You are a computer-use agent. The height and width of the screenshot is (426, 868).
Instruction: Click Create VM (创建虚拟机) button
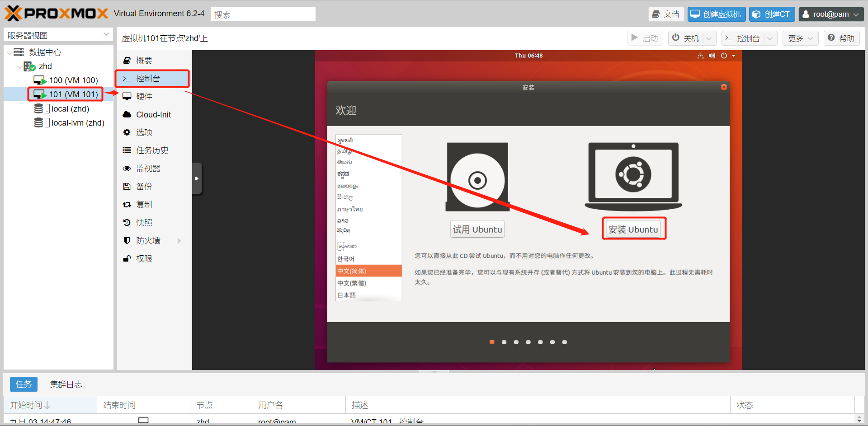coord(716,14)
